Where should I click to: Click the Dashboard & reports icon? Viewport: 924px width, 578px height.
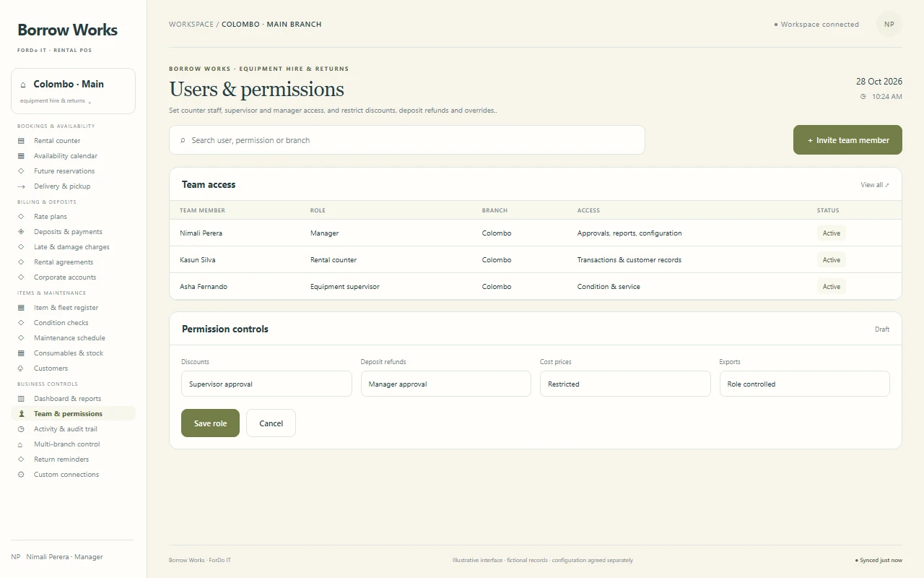[21, 399]
